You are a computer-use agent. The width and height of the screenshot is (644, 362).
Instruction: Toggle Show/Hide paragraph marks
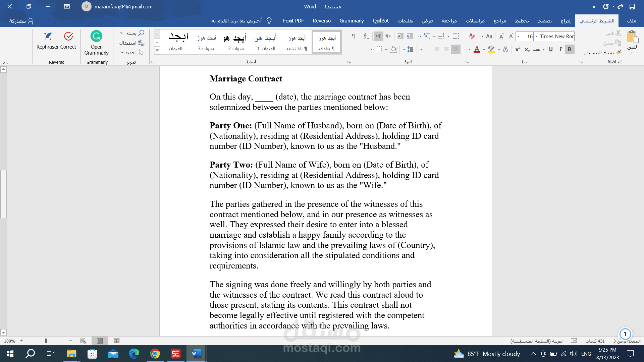353,36
